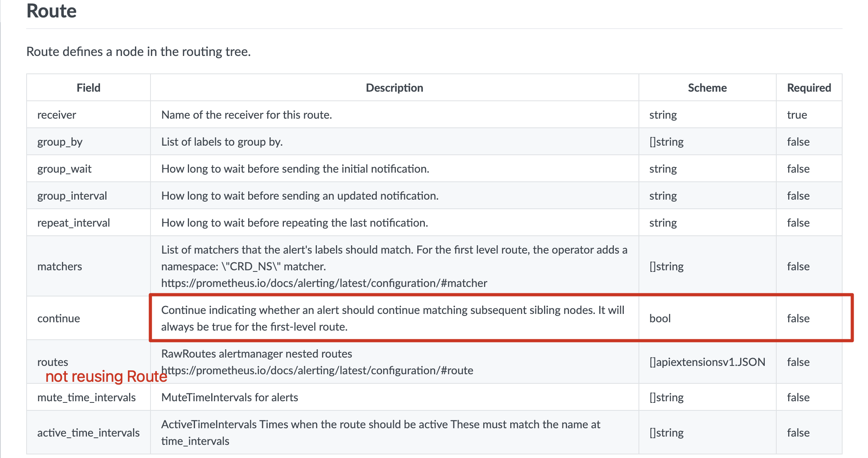
Task: Open the route configuration documentation link
Action: coord(317,370)
